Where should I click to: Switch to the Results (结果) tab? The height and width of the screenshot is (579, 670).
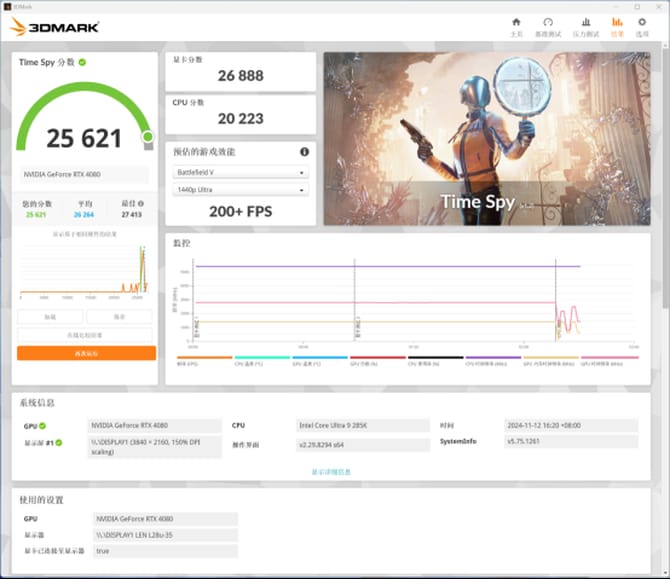(x=617, y=26)
